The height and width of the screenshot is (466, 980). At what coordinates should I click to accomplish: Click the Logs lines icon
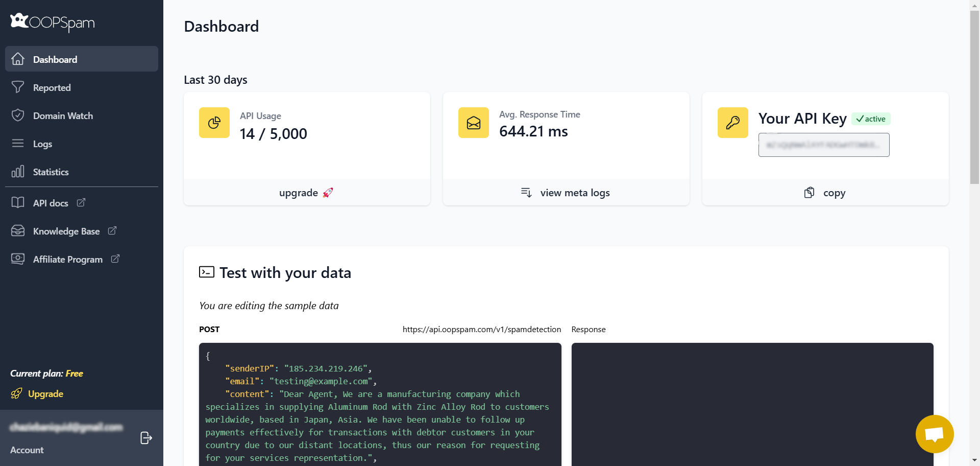pyautogui.click(x=18, y=144)
